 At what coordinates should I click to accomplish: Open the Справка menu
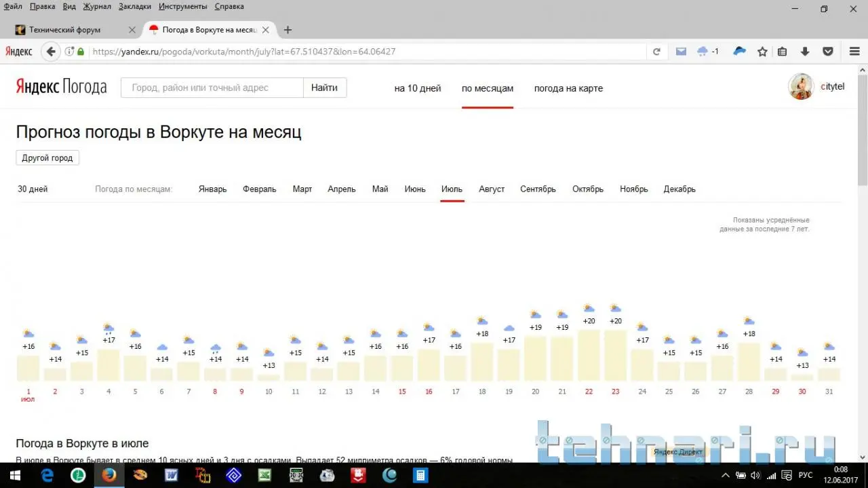coord(229,6)
